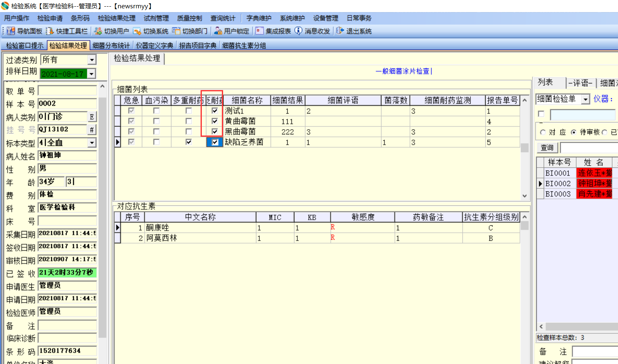Open the 细菌检验单 dropdown
618x364 pixels.
(586, 99)
